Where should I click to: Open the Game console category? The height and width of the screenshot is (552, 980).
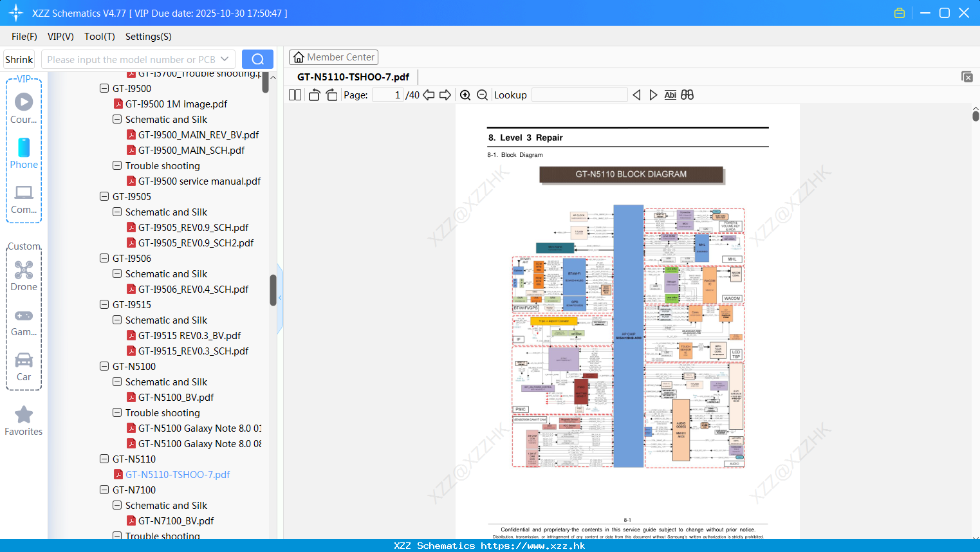[24, 322]
